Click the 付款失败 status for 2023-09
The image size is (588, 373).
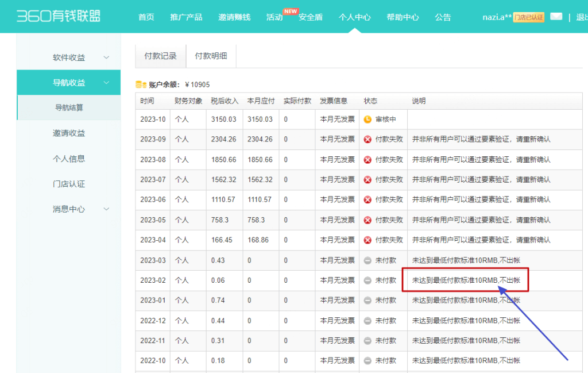tap(389, 139)
